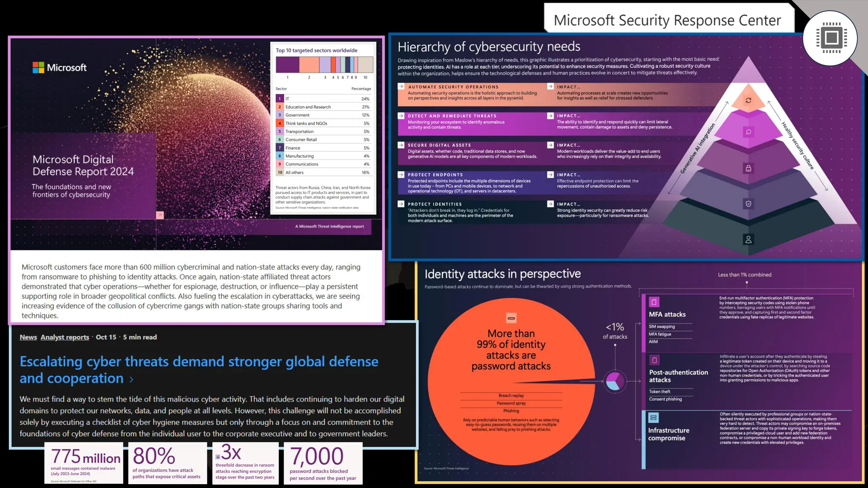868x488 pixels.
Task: Click the Transportation 5% table row
Action: [323, 131]
